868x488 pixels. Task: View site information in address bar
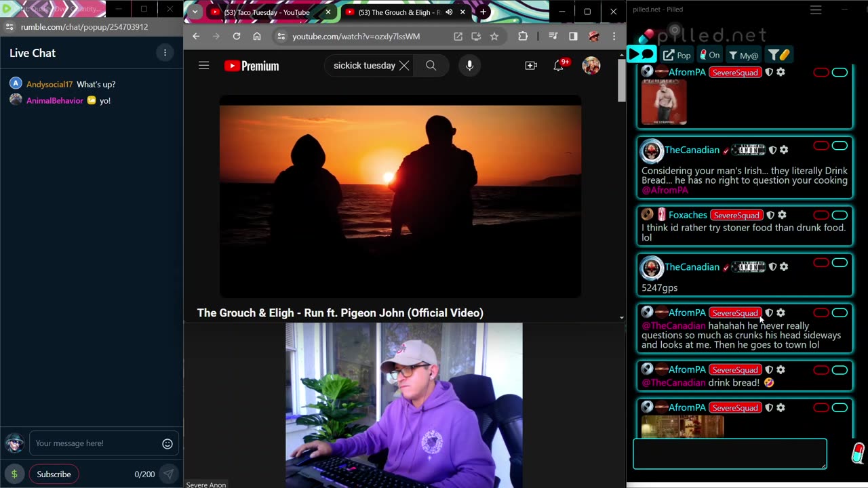[281, 37]
